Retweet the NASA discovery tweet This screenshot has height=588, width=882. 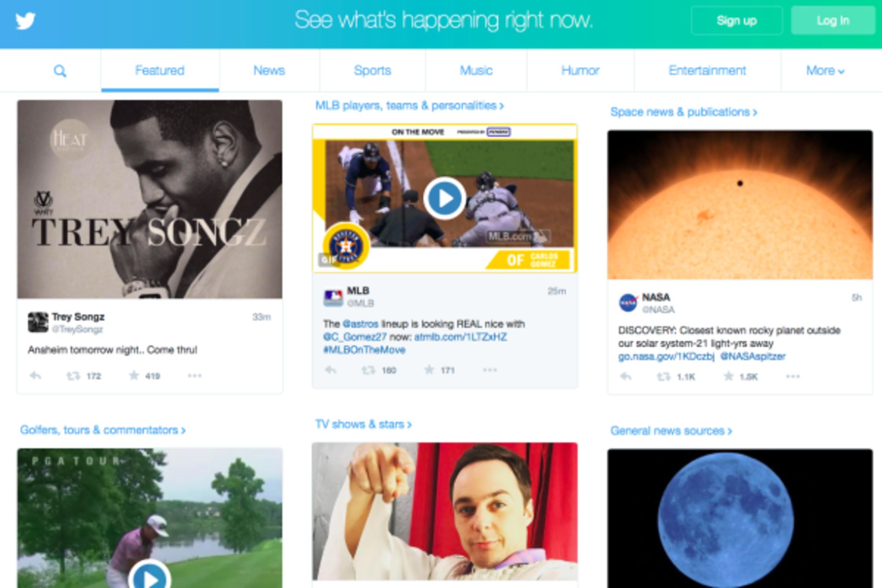(663, 377)
